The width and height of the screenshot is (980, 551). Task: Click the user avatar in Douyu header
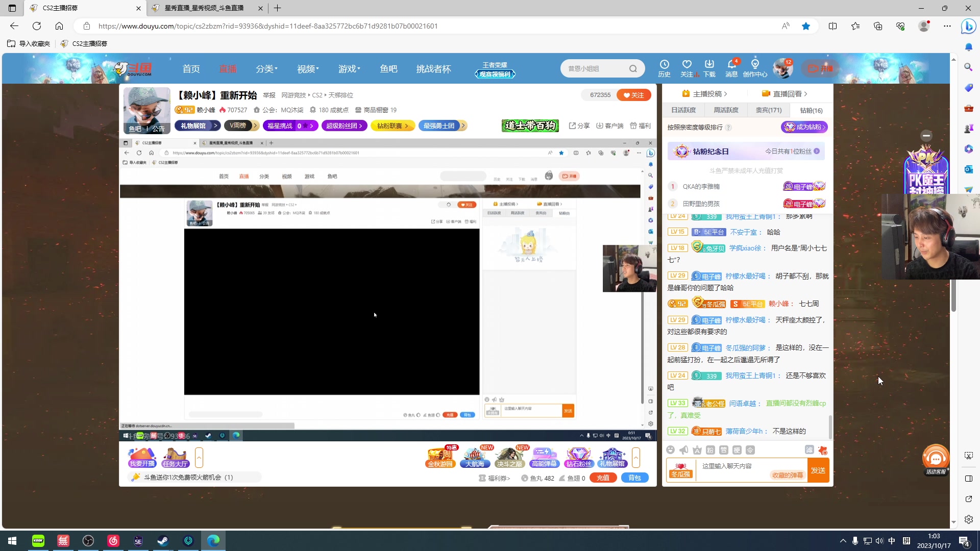point(782,68)
